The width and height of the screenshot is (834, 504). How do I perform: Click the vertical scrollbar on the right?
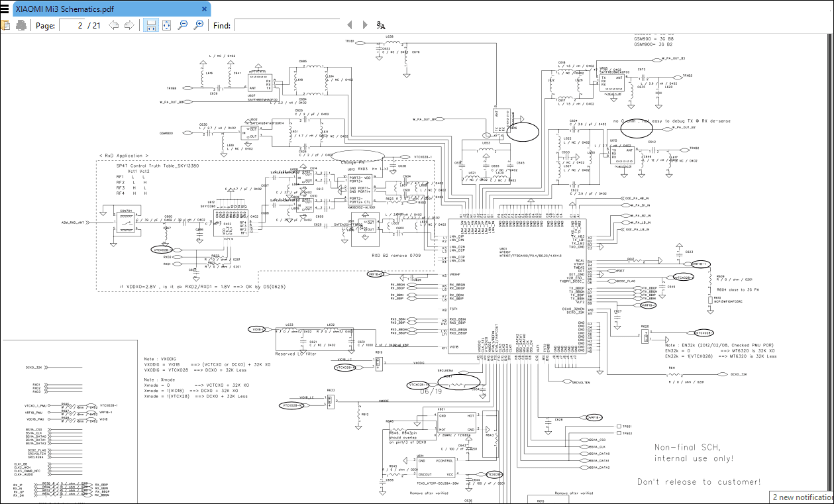pyautogui.click(x=830, y=265)
